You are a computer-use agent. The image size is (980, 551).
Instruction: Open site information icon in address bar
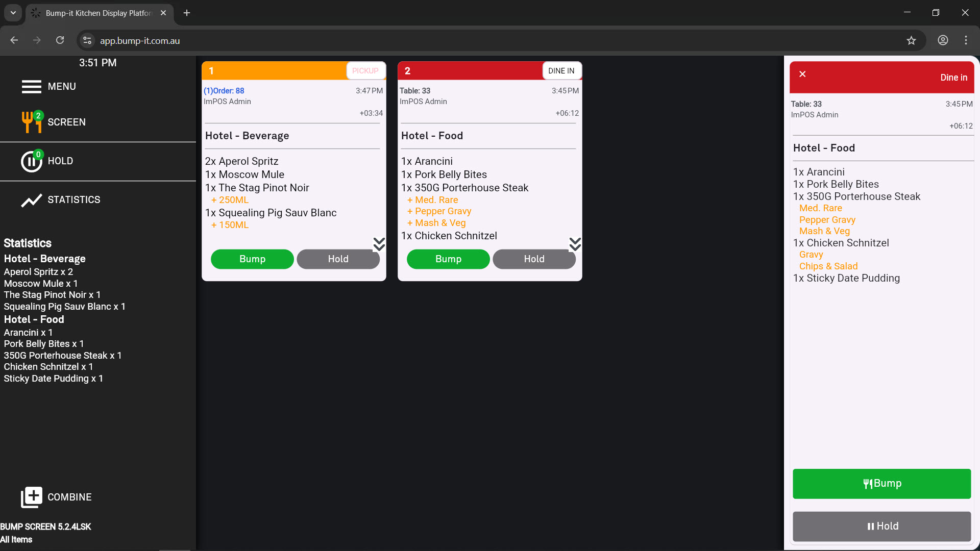point(87,41)
